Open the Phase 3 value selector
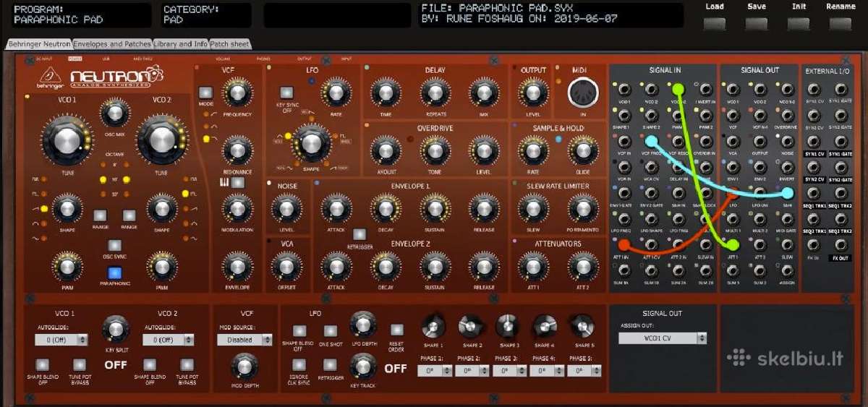This screenshot has width=868, height=407. (x=510, y=370)
